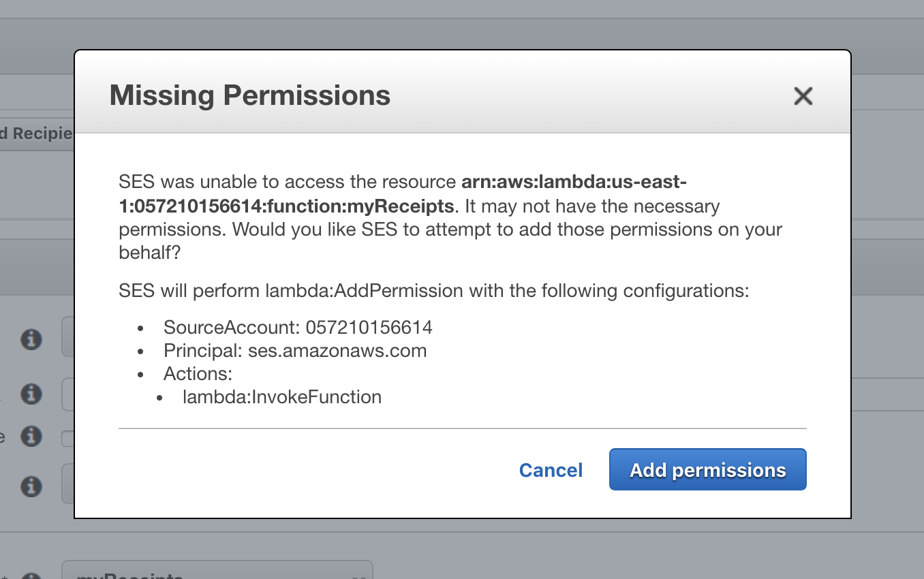This screenshot has width=924, height=579.
Task: Open second info icon from top behind dialog
Action: click(31, 394)
